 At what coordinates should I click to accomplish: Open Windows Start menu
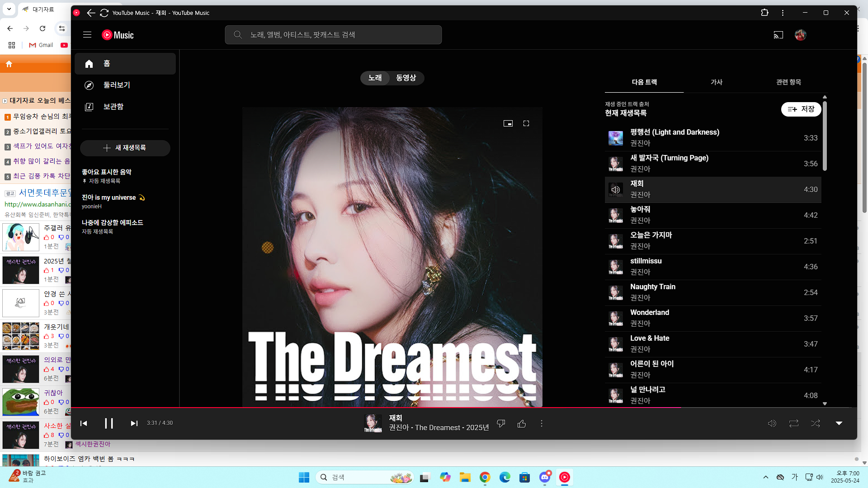[x=304, y=477]
